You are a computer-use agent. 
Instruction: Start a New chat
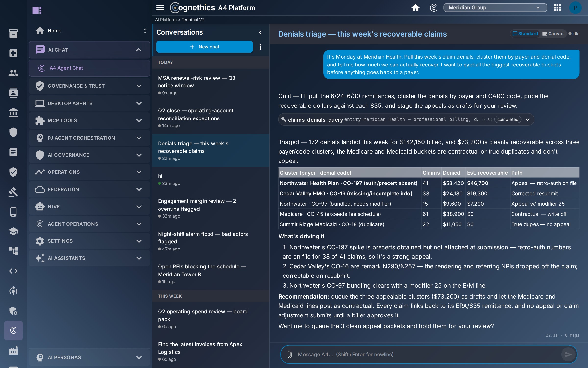tap(204, 47)
